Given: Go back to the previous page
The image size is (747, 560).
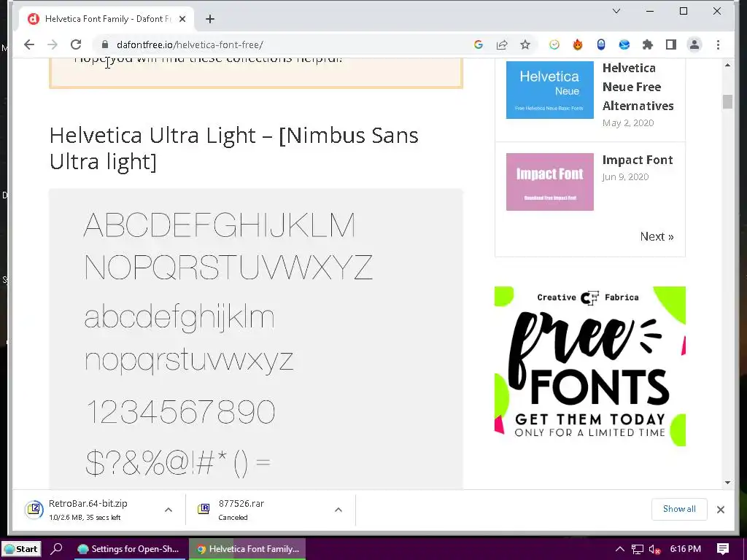Looking at the screenshot, I should point(29,44).
